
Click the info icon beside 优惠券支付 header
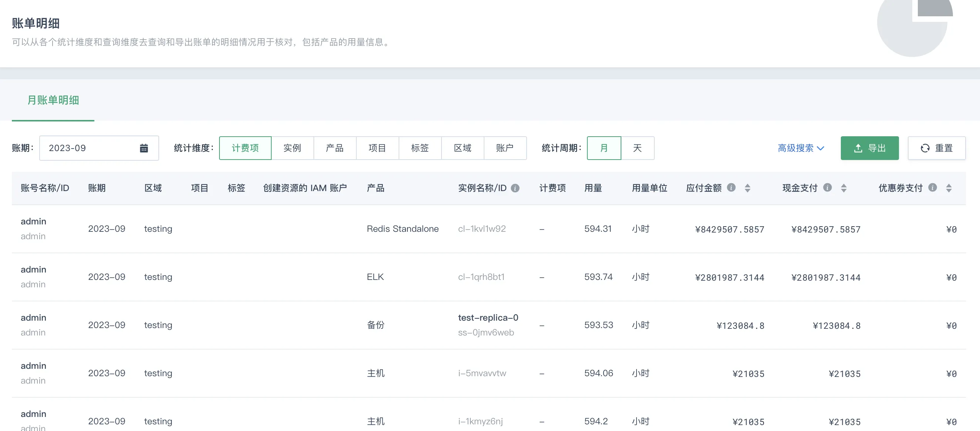point(933,187)
